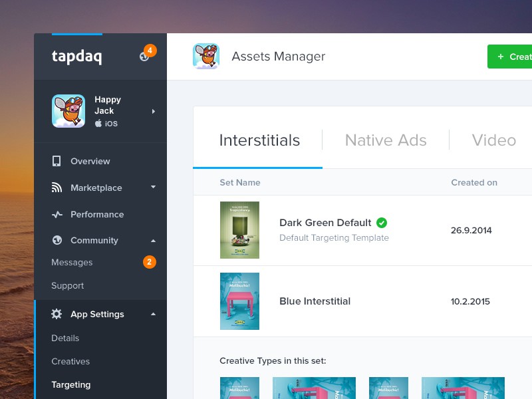
Task: Open Messages in the sidebar
Action: 72,262
